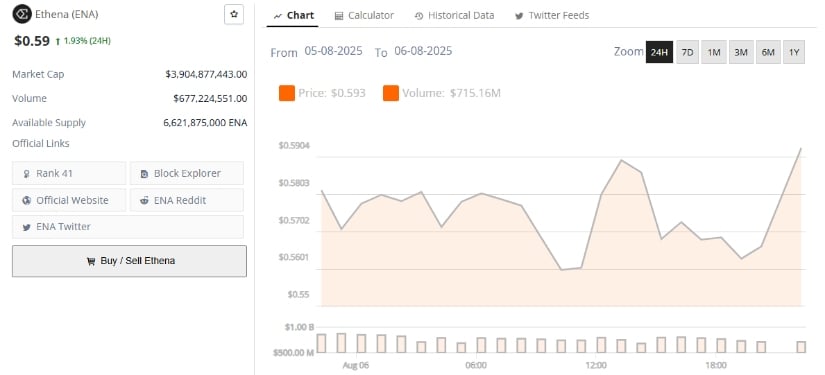The image size is (825, 375).
Task: Click the $0.5601 y-axis label
Action: click(294, 258)
